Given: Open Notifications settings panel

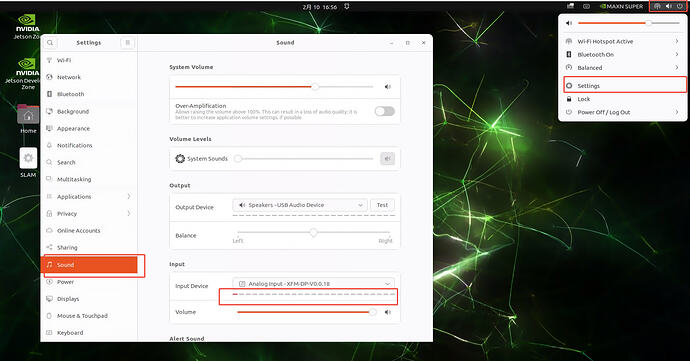Looking at the screenshot, I should click(89, 145).
